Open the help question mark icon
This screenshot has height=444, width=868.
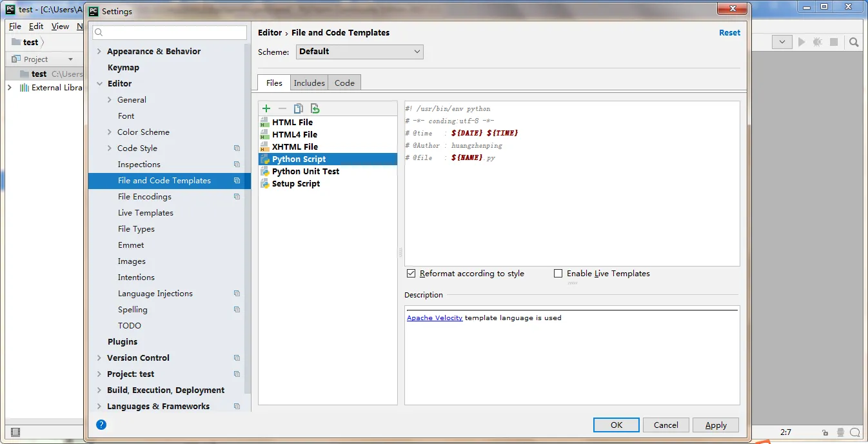[101, 425]
